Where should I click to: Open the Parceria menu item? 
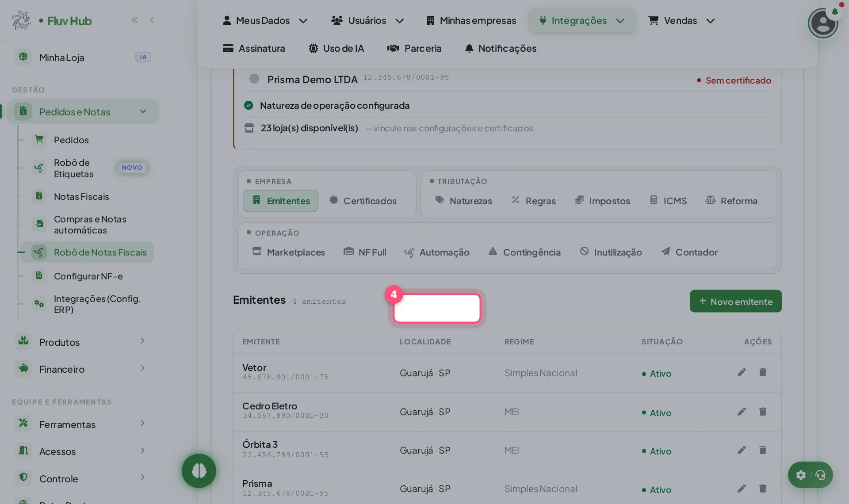(x=414, y=48)
